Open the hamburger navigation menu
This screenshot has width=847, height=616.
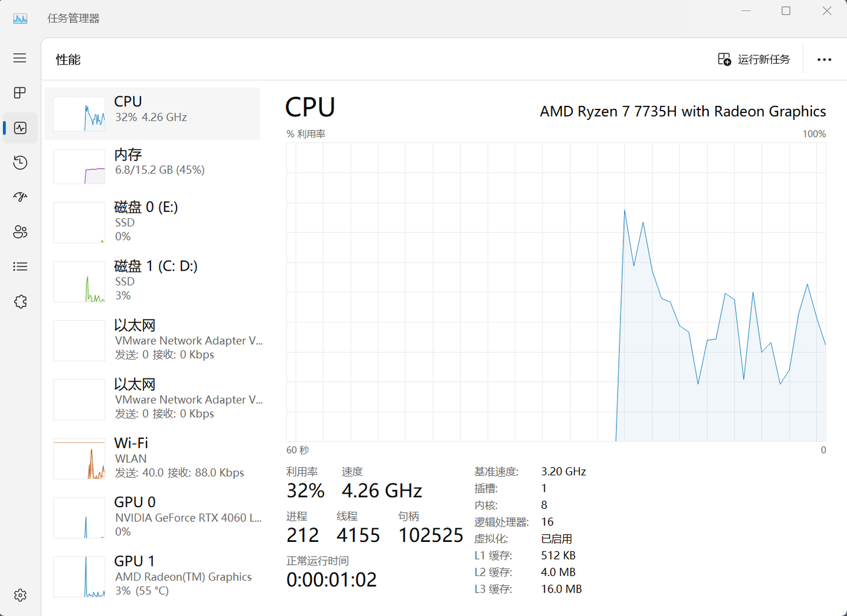(20, 58)
